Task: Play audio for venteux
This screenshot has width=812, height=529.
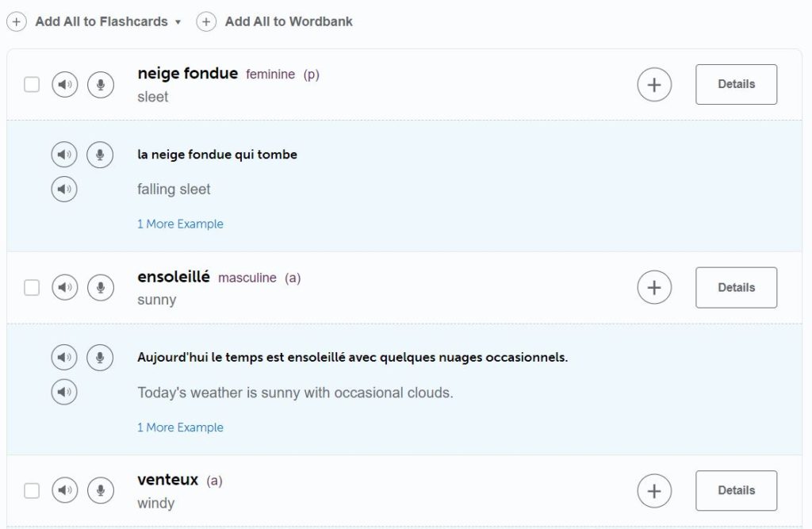Action: pos(65,490)
